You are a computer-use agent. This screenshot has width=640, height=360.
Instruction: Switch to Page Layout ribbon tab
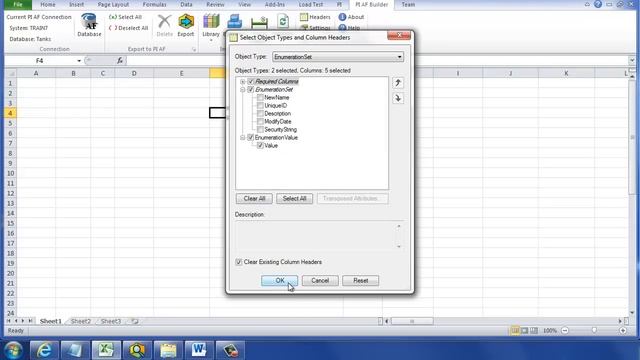click(x=113, y=4)
